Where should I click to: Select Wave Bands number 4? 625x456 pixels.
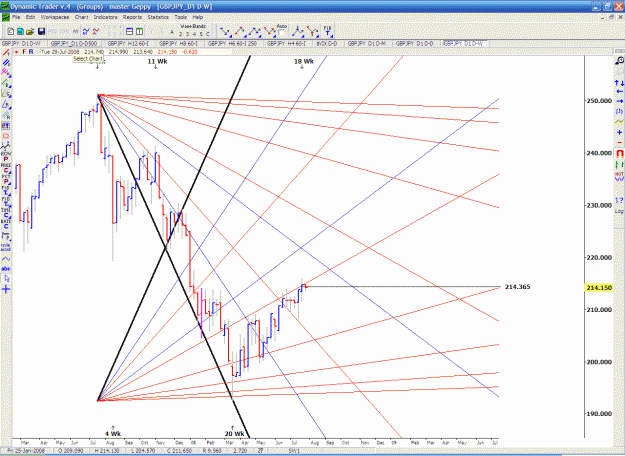[194, 34]
